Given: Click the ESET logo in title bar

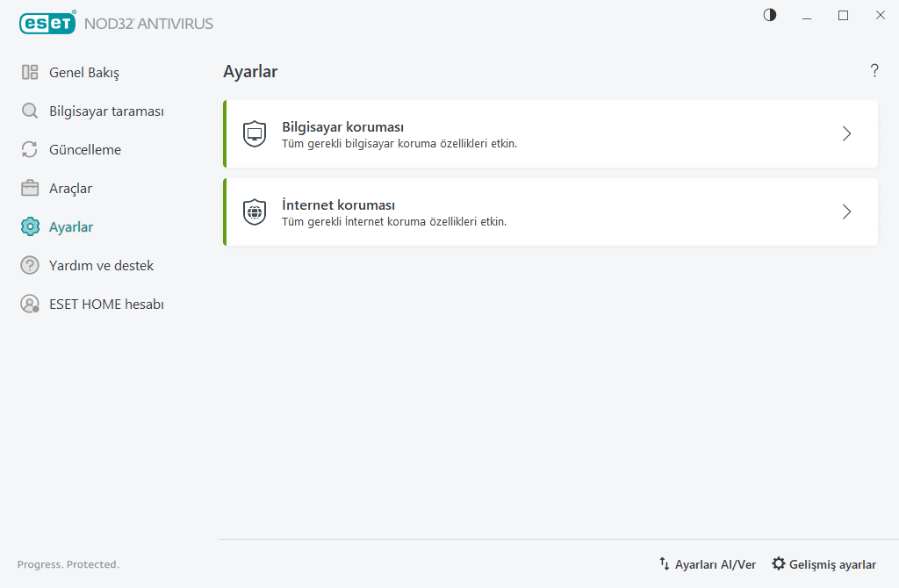Looking at the screenshot, I should (47, 24).
